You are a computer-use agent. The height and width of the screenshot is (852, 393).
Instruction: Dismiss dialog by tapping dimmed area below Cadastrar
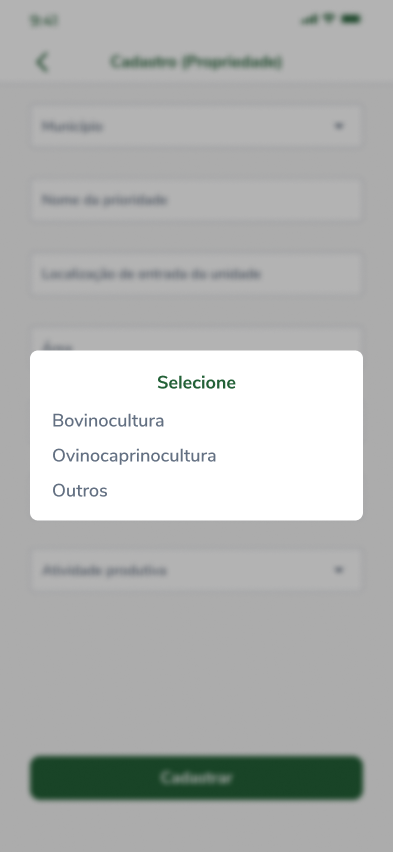(196, 826)
